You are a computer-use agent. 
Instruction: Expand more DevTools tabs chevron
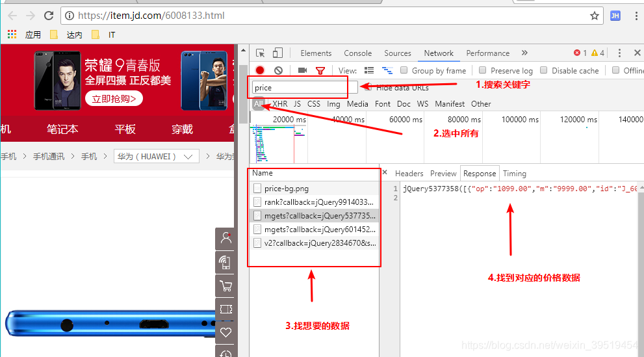point(524,53)
